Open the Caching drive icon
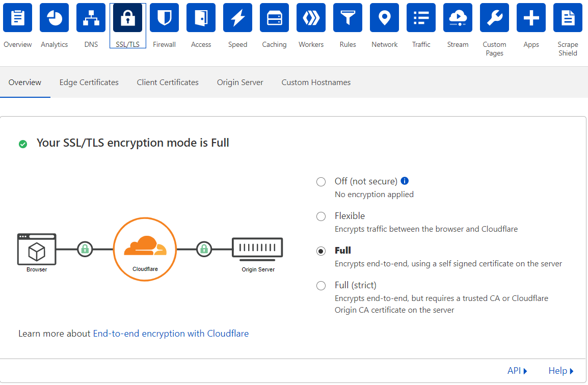Image resolution: width=588 pixels, height=385 pixels. pos(275,18)
